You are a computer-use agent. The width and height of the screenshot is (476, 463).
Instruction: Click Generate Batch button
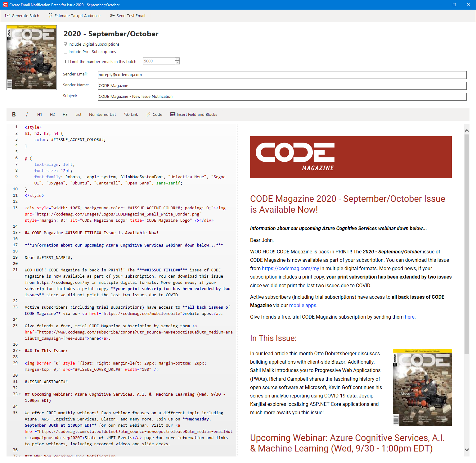point(22,16)
